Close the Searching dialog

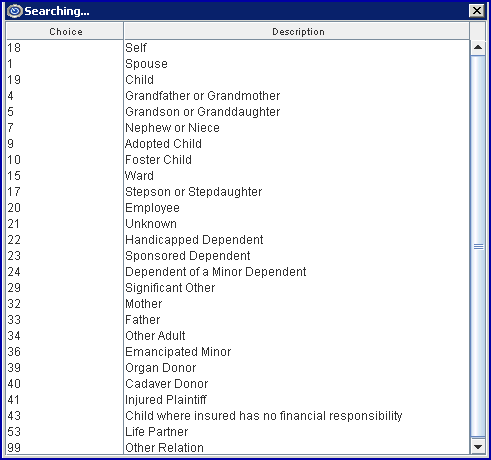[x=477, y=11]
